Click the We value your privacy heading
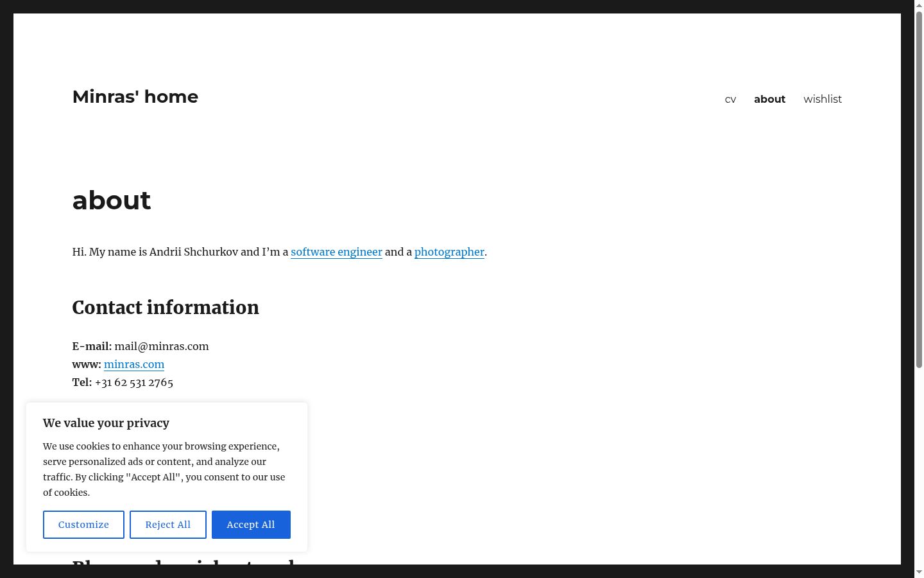924x578 pixels. tap(107, 423)
